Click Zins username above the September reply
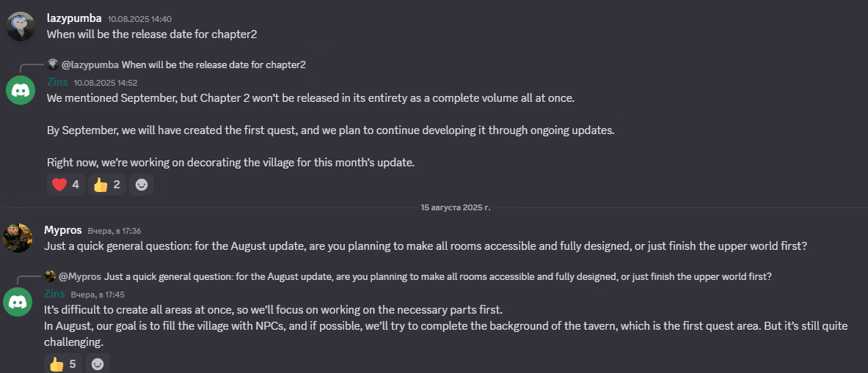Image resolution: width=868 pixels, height=373 pixels. click(57, 82)
